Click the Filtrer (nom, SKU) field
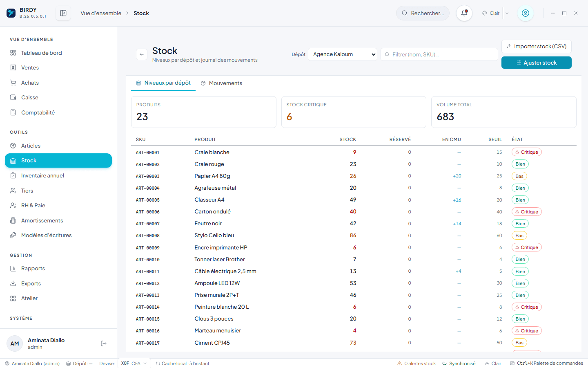The height and width of the screenshot is (368, 588). [x=439, y=54]
